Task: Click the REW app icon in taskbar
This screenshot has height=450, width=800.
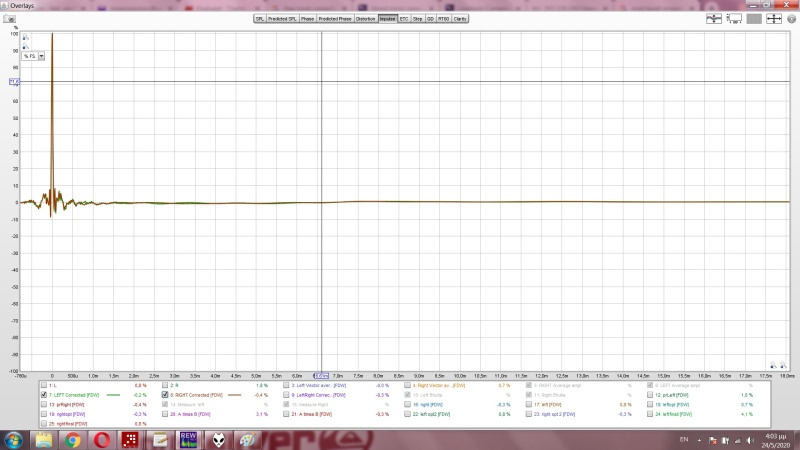Action: coord(188,438)
